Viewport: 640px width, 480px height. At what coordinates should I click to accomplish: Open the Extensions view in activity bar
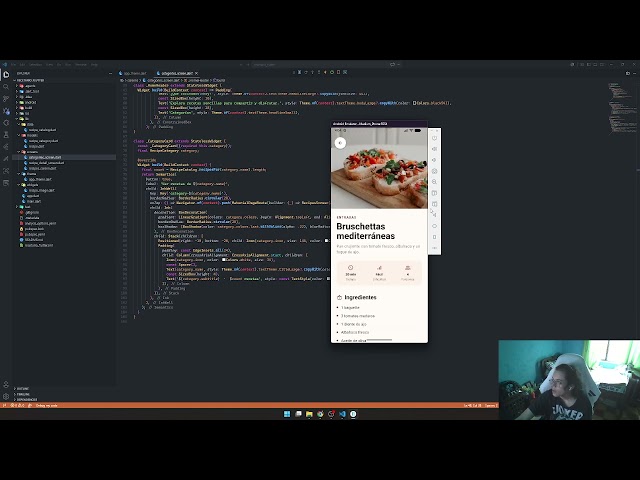coord(6,123)
